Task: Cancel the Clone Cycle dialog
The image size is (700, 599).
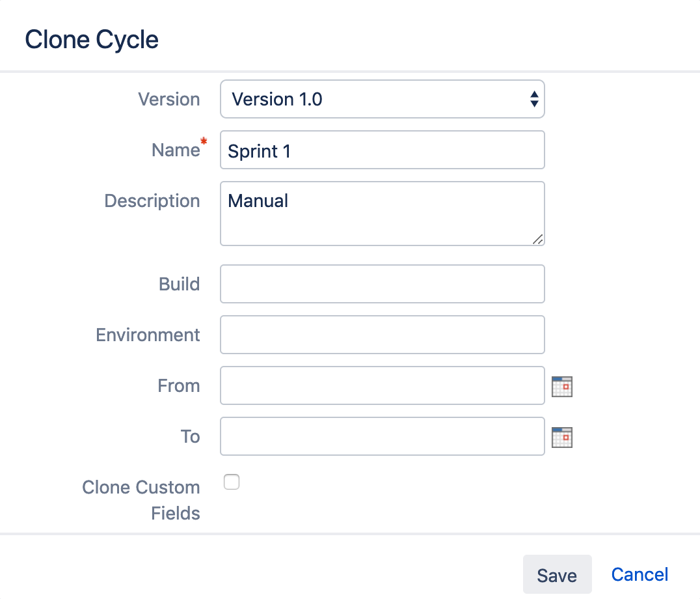Action: coord(639,574)
